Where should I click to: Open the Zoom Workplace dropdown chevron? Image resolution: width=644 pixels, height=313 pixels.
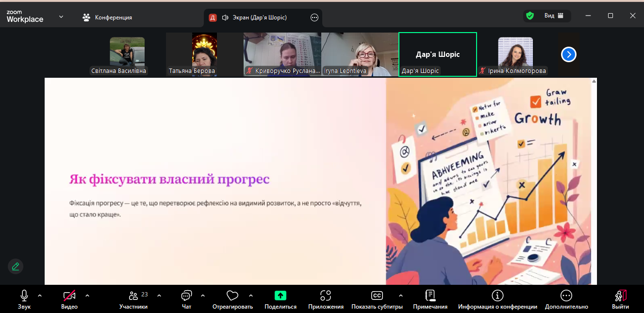pyautogui.click(x=61, y=17)
